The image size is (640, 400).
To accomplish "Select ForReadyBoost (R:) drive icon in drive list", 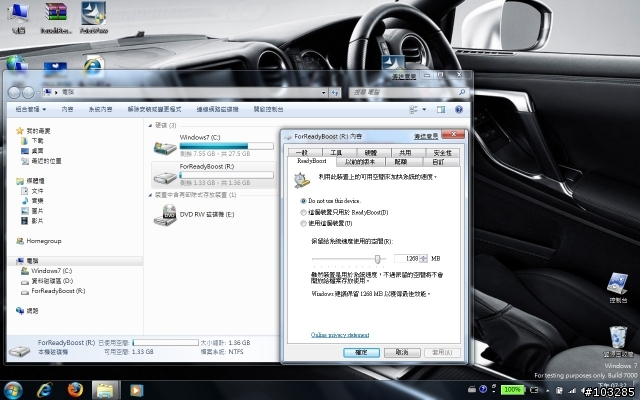I will [x=165, y=177].
